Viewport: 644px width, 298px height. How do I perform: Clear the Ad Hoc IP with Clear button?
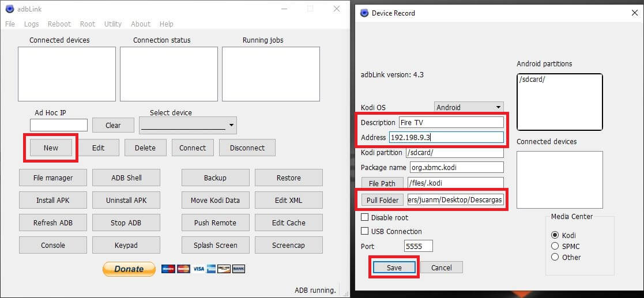(113, 125)
